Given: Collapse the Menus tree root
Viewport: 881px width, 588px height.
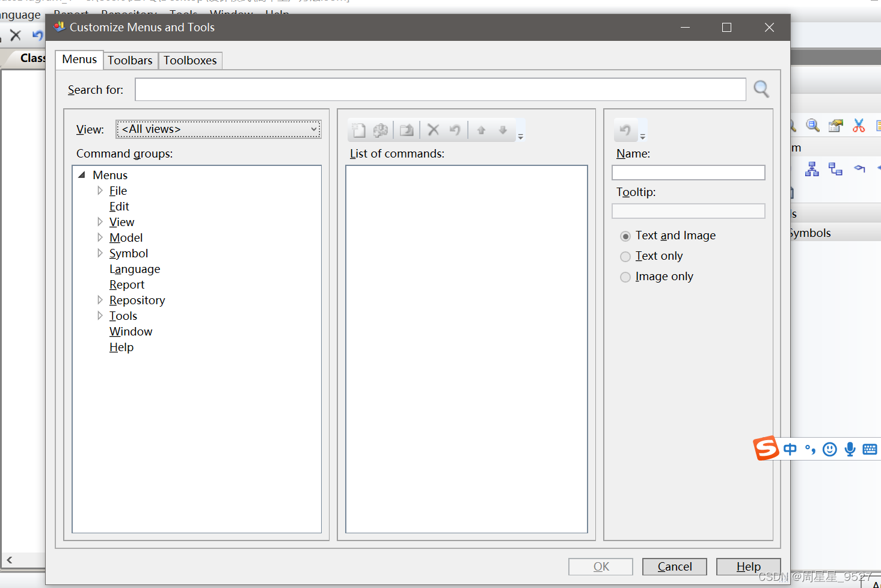Looking at the screenshot, I should 82,174.
